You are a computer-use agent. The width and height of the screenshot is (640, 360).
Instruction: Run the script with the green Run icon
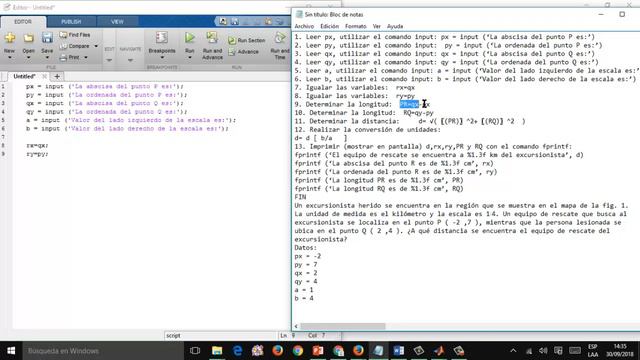click(190, 38)
